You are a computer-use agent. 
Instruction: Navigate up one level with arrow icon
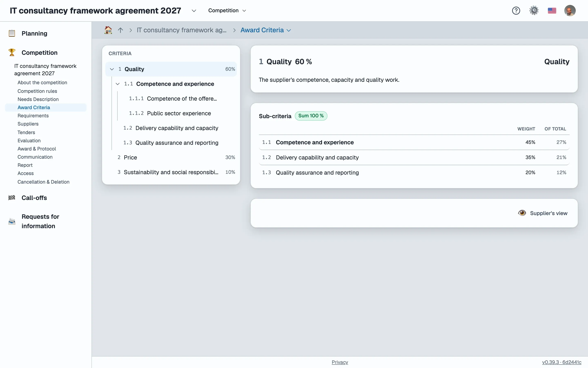(120, 30)
